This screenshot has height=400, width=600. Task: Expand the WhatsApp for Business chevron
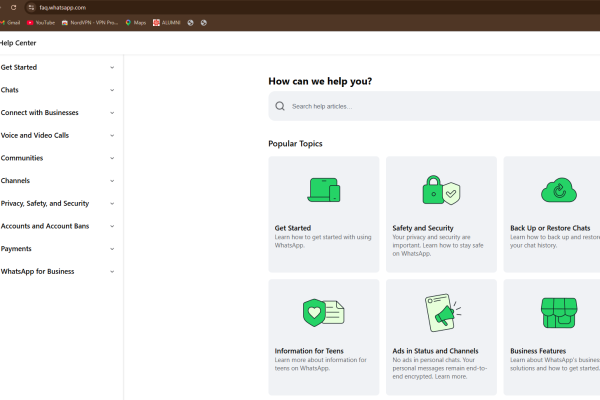[x=112, y=271]
